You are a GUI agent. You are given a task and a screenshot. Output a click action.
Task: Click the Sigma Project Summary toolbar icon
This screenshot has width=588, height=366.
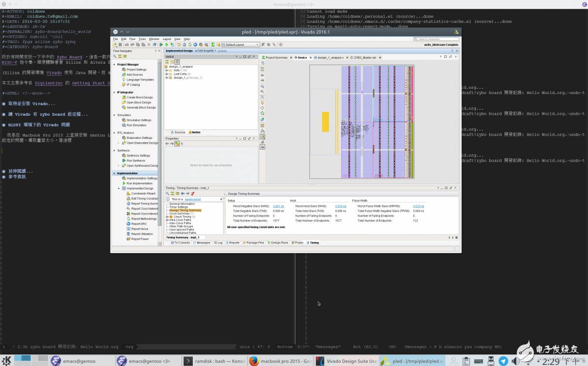[x=213, y=45]
